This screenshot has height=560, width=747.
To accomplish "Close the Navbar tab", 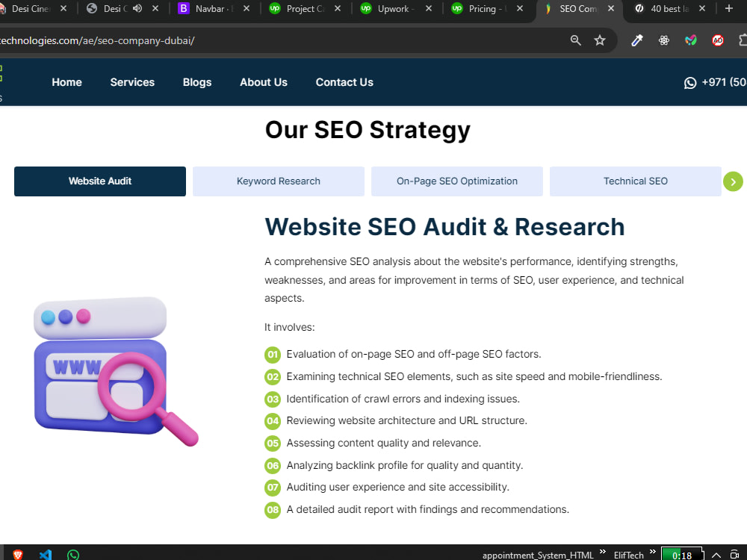I will pyautogui.click(x=247, y=8).
